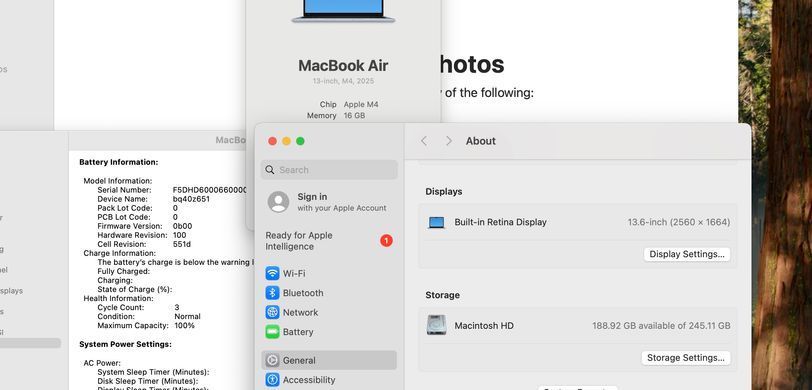
Task: Click Serial Number row in System Report
Action: (172, 190)
